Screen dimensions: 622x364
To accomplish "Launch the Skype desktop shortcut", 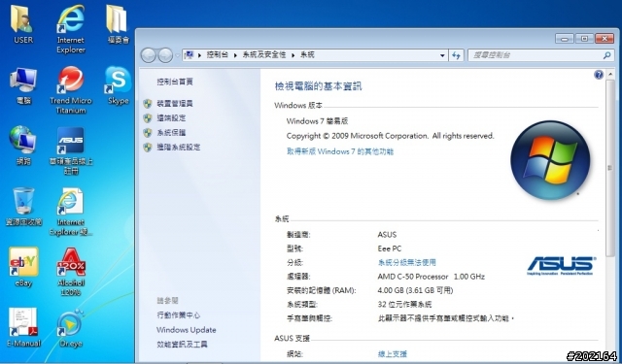I will pos(118,85).
